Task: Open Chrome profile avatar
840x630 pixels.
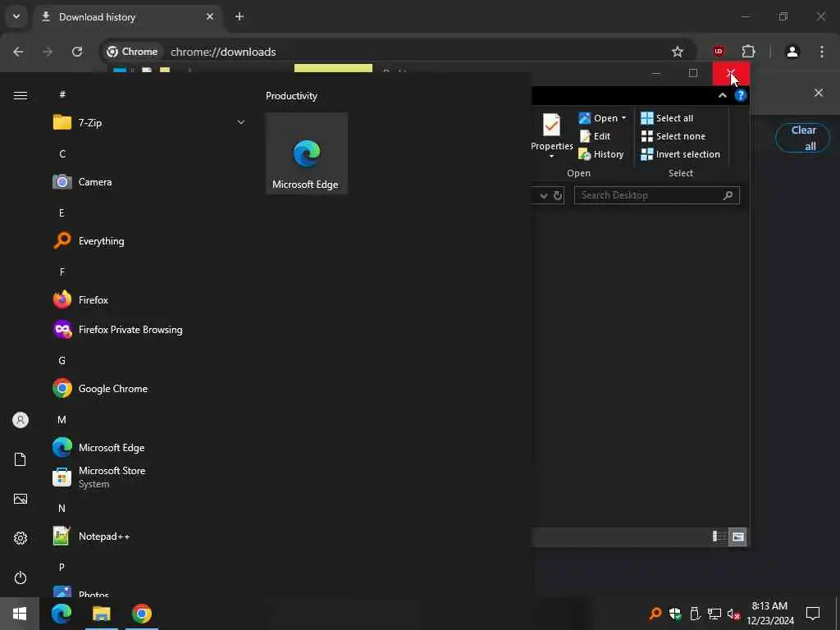Action: [x=792, y=52]
